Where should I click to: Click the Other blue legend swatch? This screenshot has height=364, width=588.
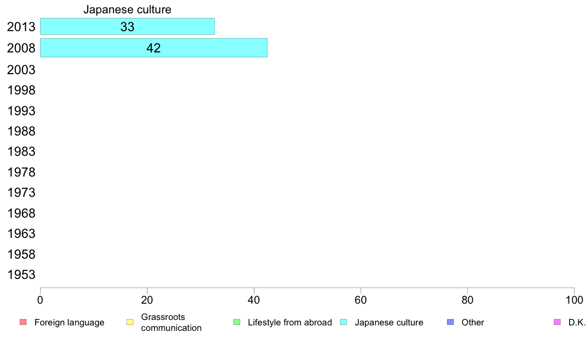(x=450, y=322)
